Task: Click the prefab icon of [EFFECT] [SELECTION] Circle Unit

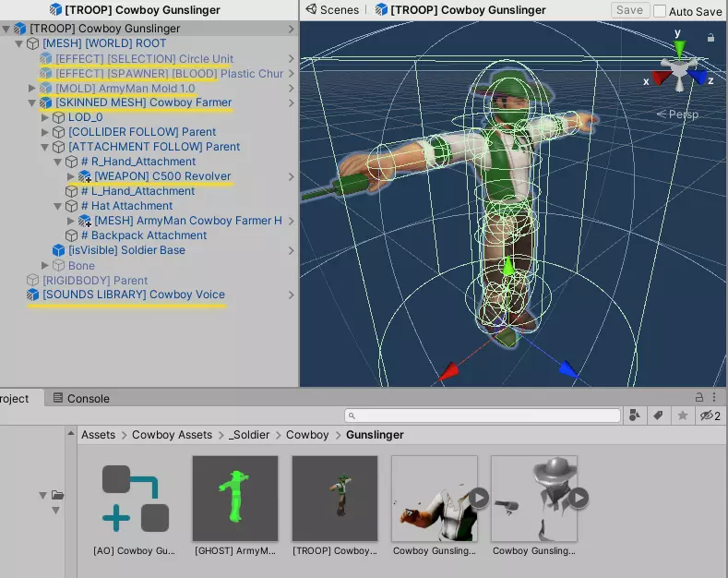Action: (x=45, y=58)
